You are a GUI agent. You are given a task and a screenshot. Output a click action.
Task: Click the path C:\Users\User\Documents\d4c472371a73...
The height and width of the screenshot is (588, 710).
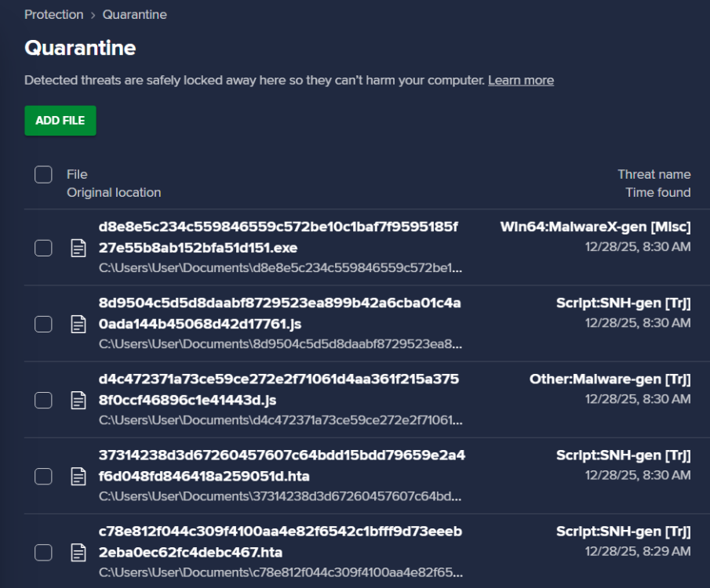pyautogui.click(x=280, y=420)
